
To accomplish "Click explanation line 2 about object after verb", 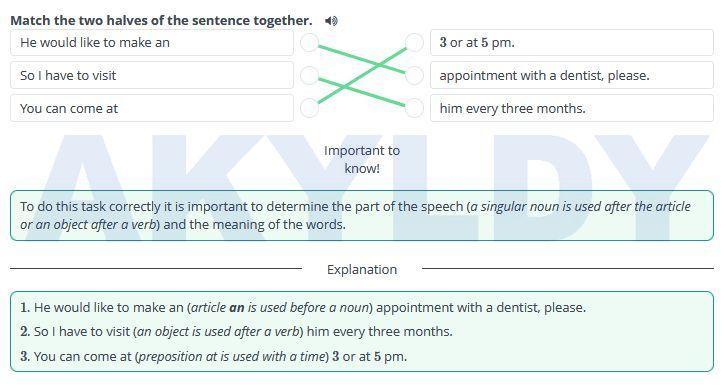I will pos(236,331).
